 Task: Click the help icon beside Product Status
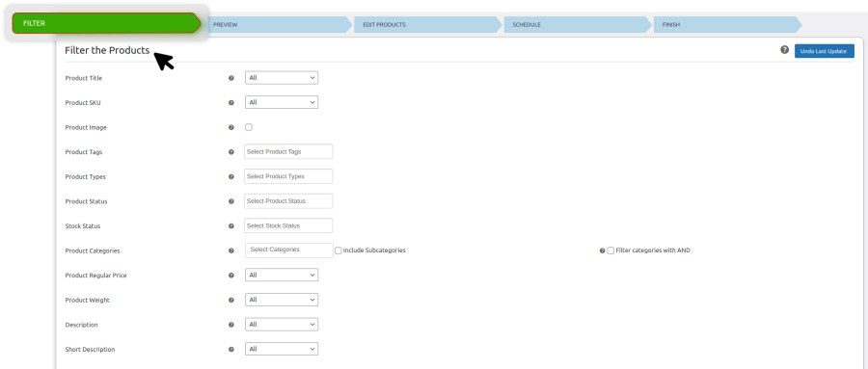[231, 201]
